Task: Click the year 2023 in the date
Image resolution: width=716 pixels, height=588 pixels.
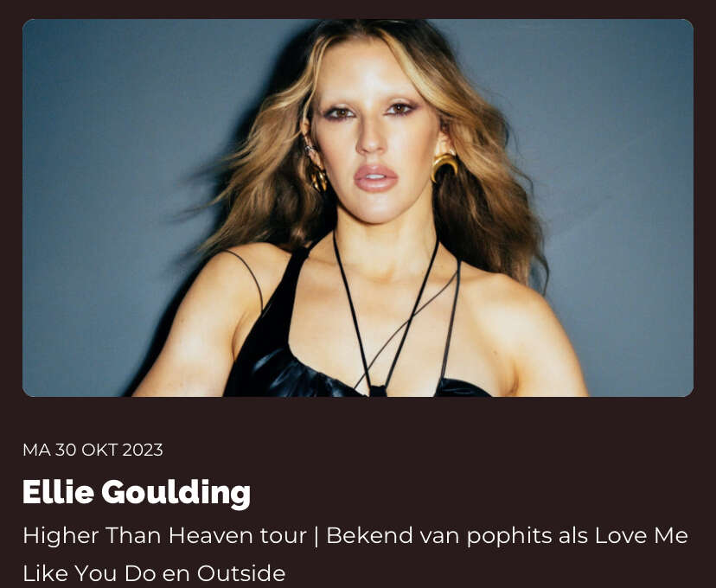Action: 143,451
